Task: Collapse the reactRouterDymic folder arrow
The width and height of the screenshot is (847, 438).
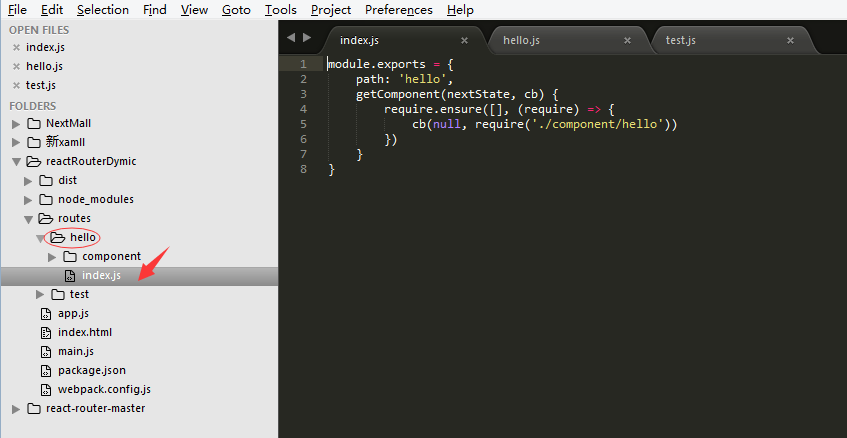Action: (16, 161)
